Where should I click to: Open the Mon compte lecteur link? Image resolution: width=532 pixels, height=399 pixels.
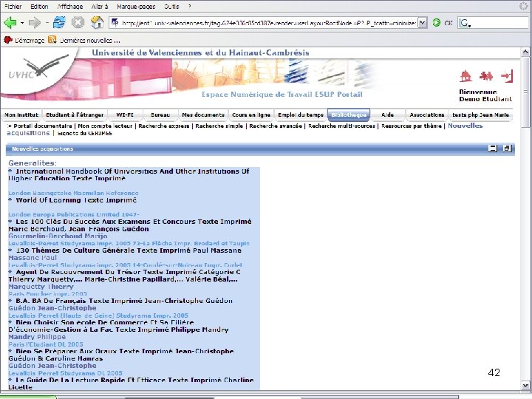(105, 126)
